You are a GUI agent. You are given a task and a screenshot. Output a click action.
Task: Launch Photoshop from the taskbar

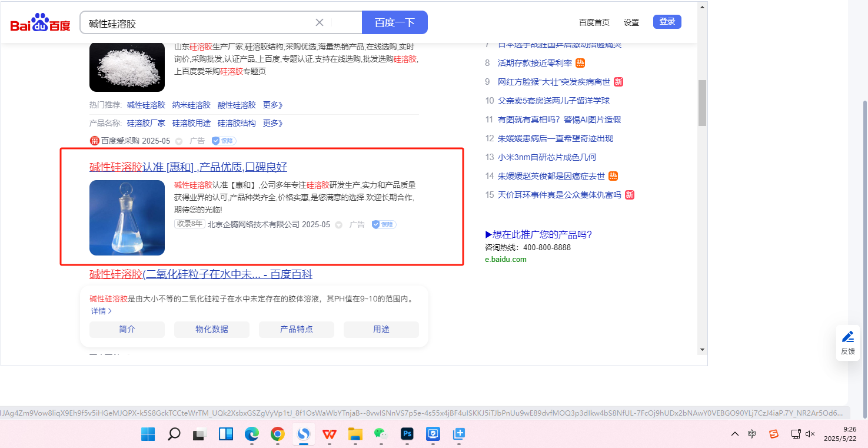407,434
